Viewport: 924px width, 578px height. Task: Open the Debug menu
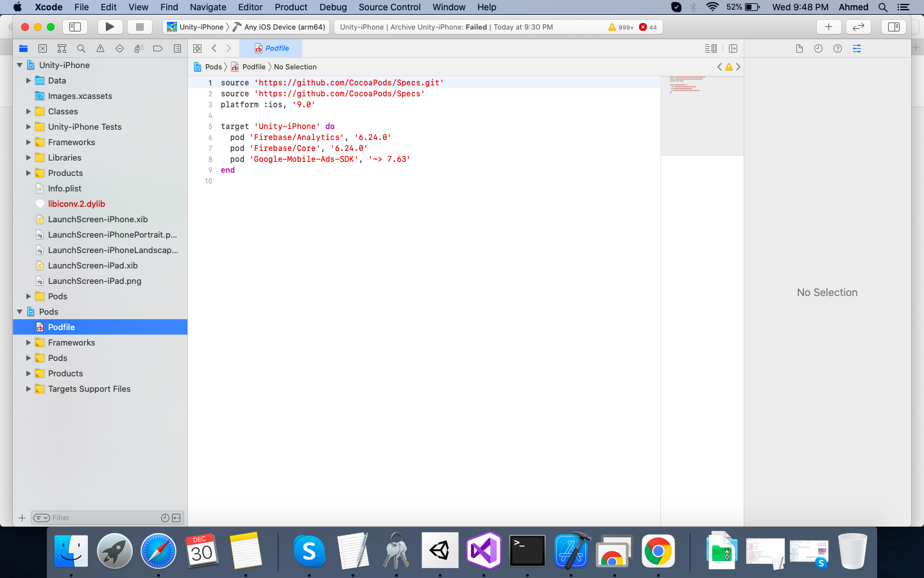coord(333,7)
